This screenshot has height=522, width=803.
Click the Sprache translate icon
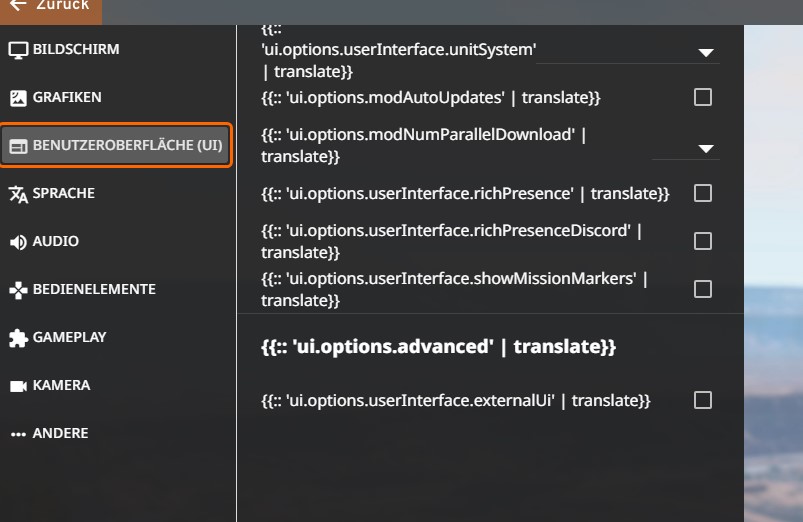18,194
